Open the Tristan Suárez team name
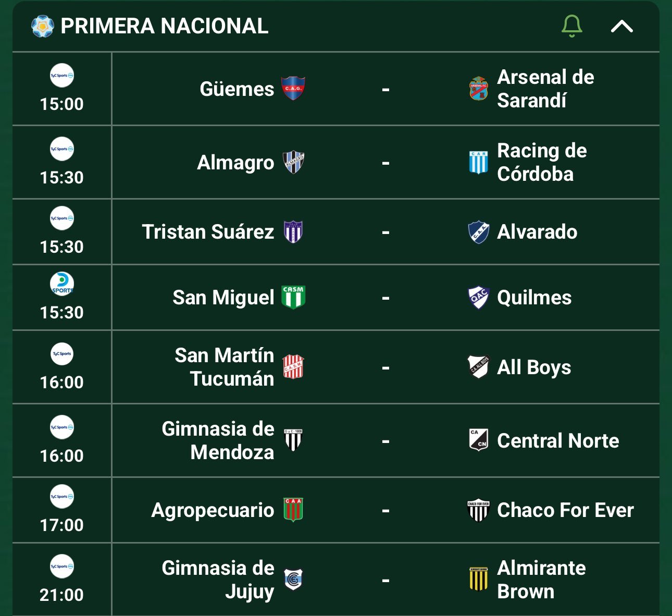The height and width of the screenshot is (616, 672). coord(208,232)
